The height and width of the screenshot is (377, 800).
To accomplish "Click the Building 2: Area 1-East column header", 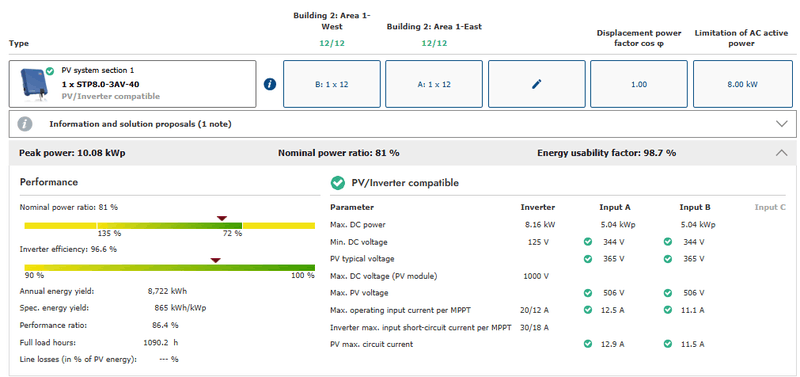I will coord(434,27).
